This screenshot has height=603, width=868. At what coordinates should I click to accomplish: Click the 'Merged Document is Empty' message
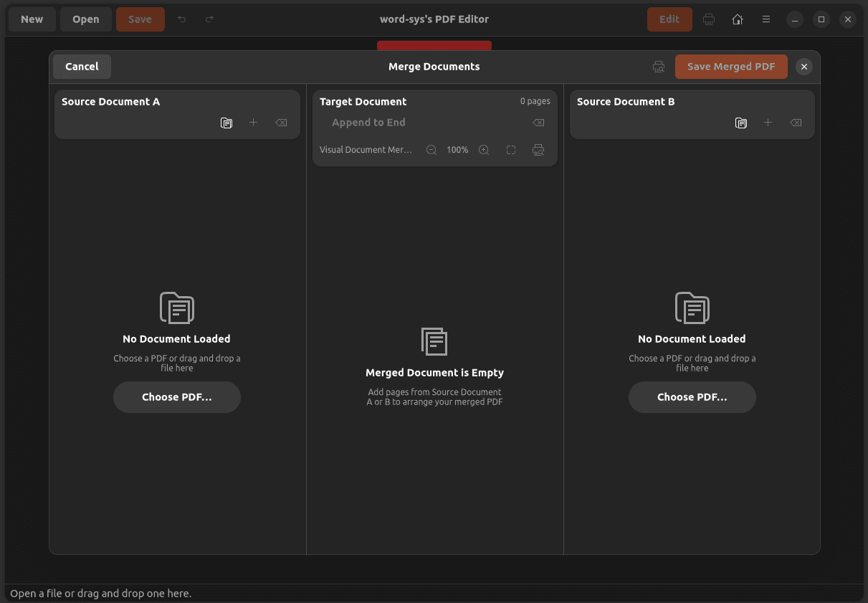pyautogui.click(x=435, y=373)
